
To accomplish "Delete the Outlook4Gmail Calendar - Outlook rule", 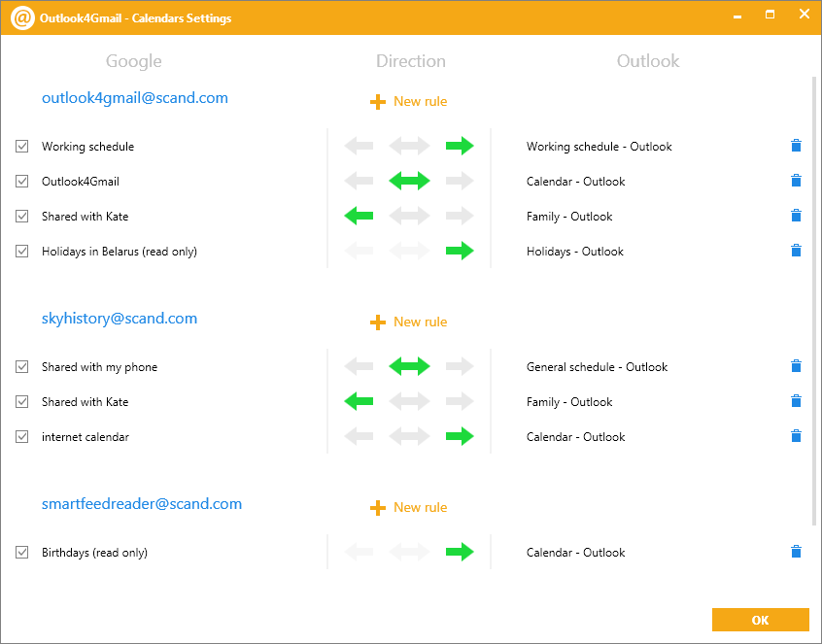I will coord(796,181).
